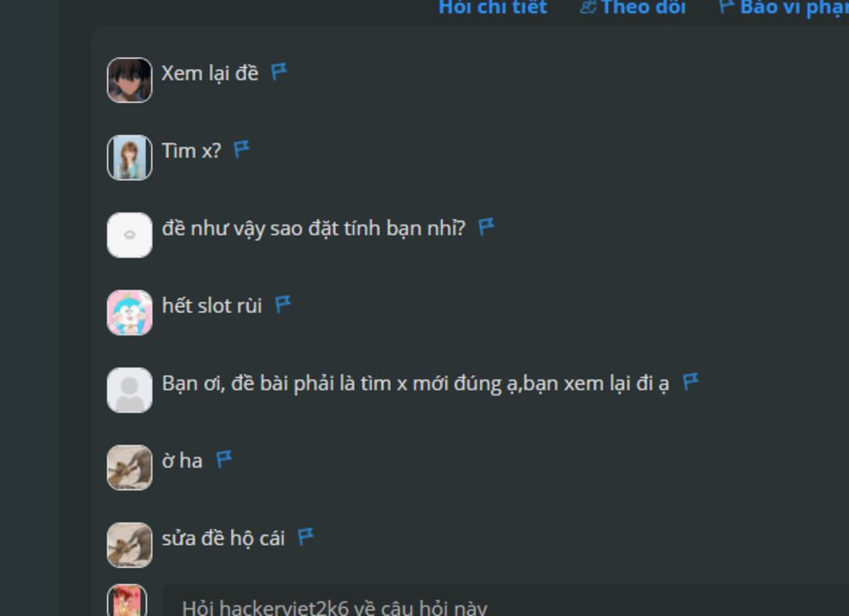Viewport: 849px width, 616px height.
Task: Open "Hỏi chi tiết" link
Action: (x=492, y=7)
